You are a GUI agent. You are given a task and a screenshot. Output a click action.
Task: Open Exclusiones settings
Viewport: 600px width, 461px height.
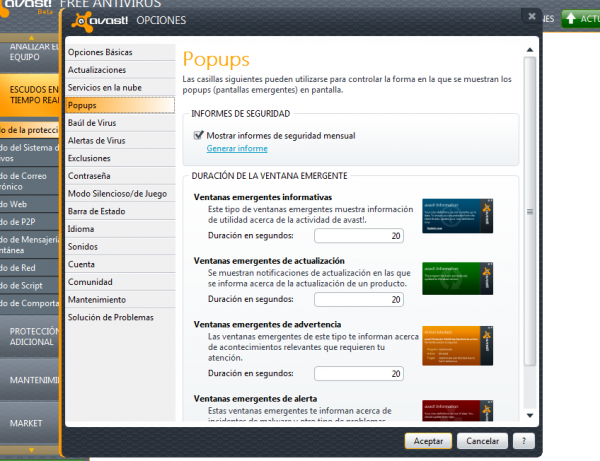point(120,158)
